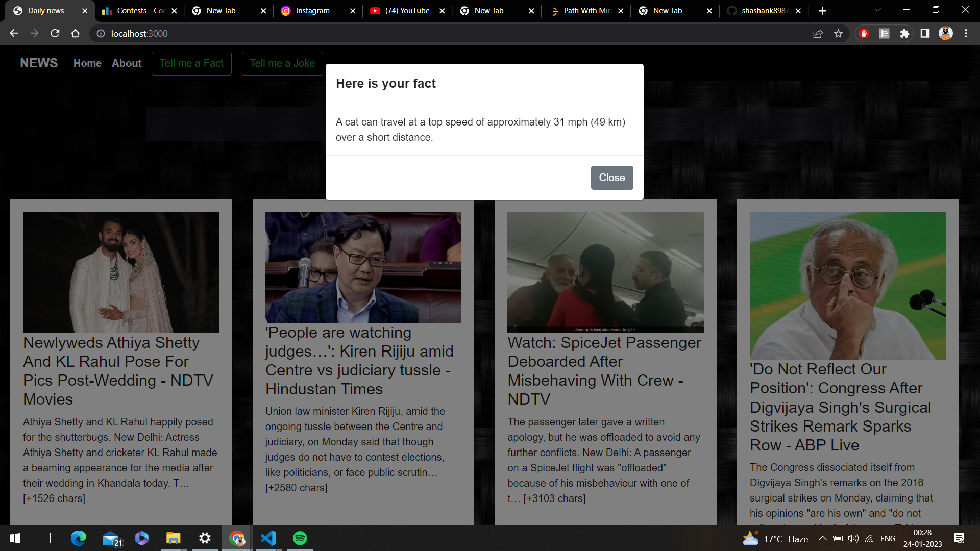Click the Tell me a Joke button
980x551 pixels.
click(282, 63)
